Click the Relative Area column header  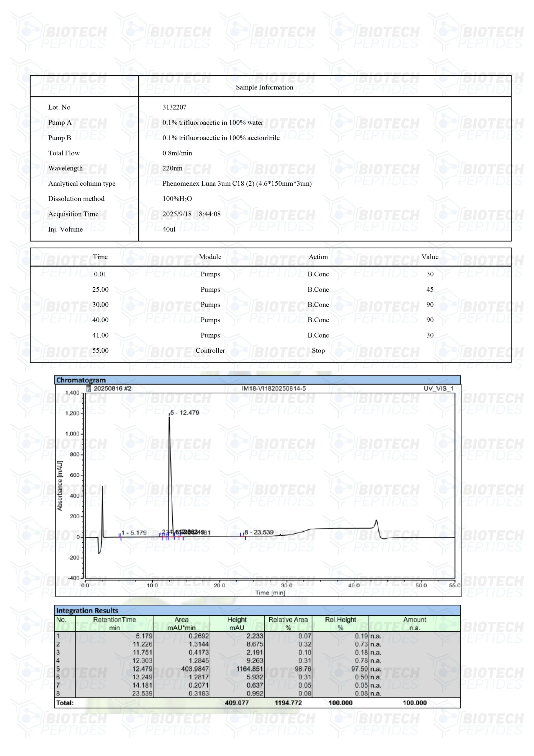[288, 623]
